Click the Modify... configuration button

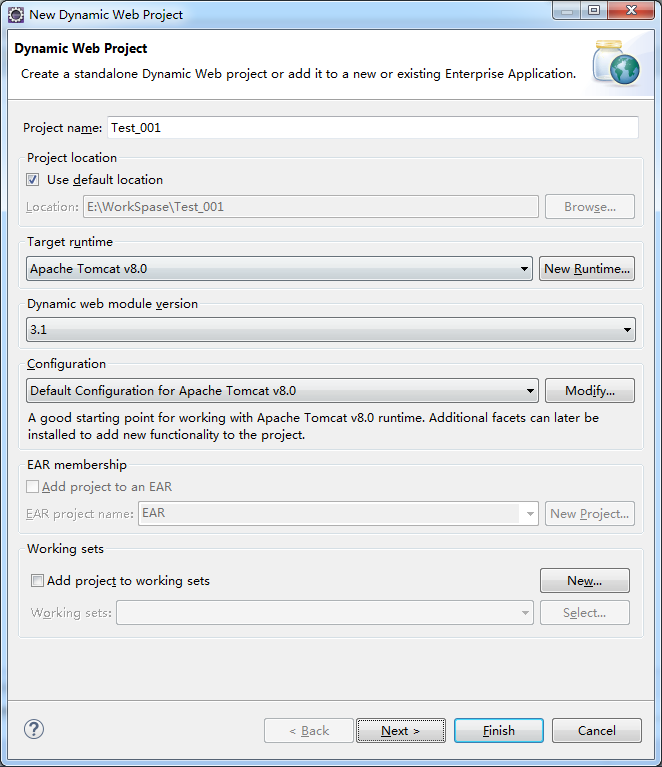coord(590,390)
